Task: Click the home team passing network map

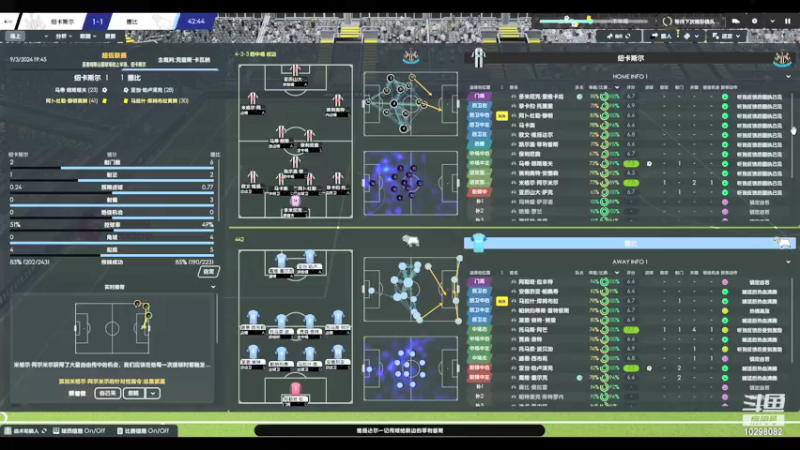Action: (411, 104)
